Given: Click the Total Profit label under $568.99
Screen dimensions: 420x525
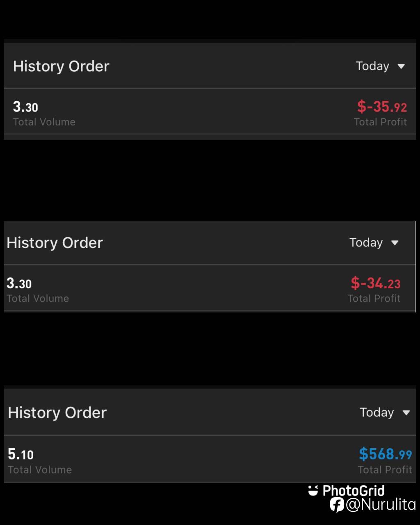Looking at the screenshot, I should point(385,470).
